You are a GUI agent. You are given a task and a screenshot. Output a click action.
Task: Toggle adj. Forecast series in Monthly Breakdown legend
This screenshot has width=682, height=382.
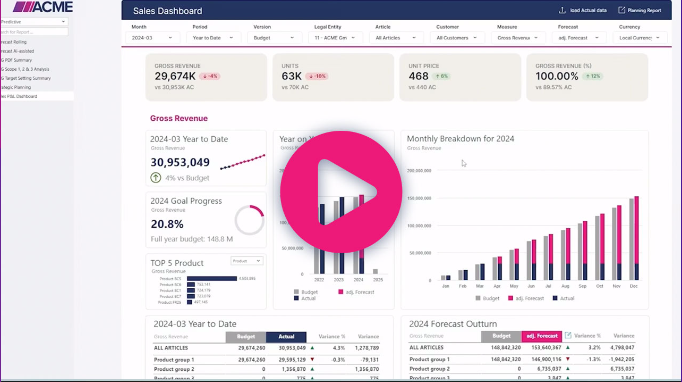click(526, 298)
